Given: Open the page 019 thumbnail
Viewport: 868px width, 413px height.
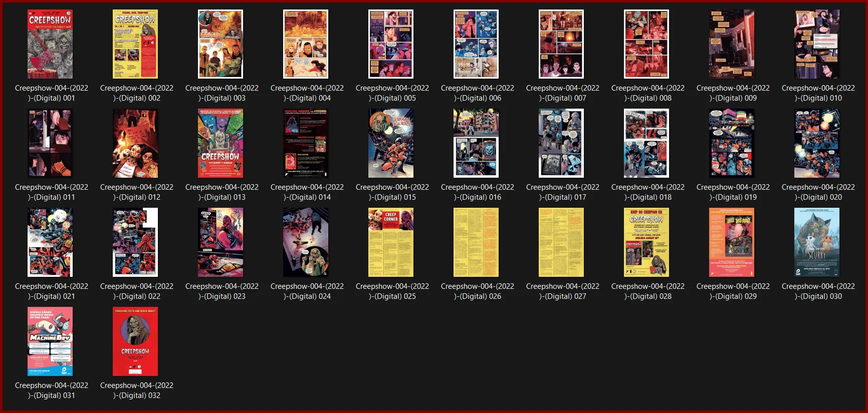Looking at the screenshot, I should point(732,143).
